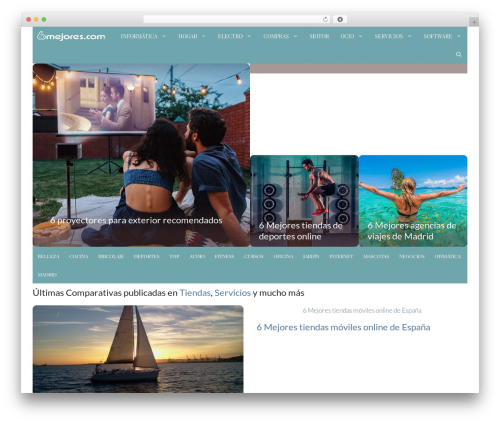Click the yellow minimize window button
The width and height of the screenshot is (500, 423).
(36, 19)
